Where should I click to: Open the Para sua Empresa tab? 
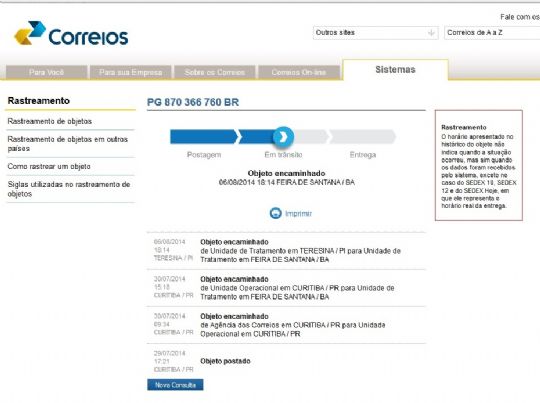[131, 72]
